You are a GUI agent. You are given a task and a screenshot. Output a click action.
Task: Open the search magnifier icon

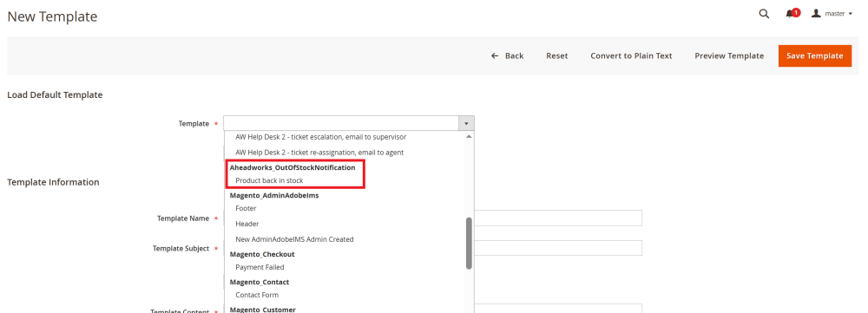pos(764,14)
